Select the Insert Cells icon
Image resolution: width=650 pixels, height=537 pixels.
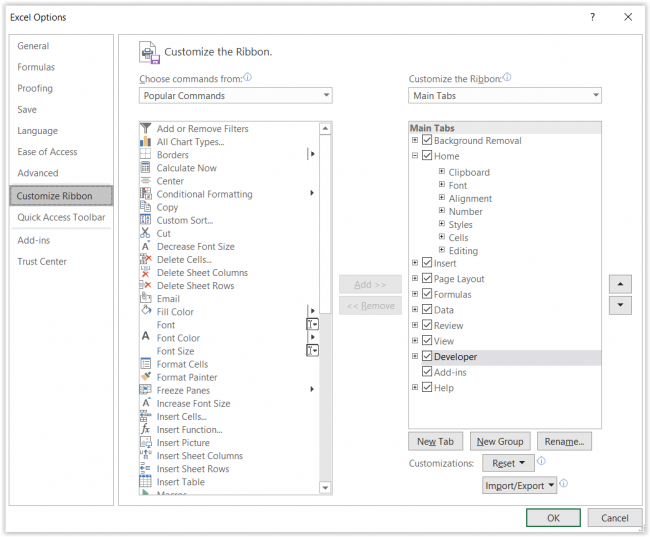(146, 416)
